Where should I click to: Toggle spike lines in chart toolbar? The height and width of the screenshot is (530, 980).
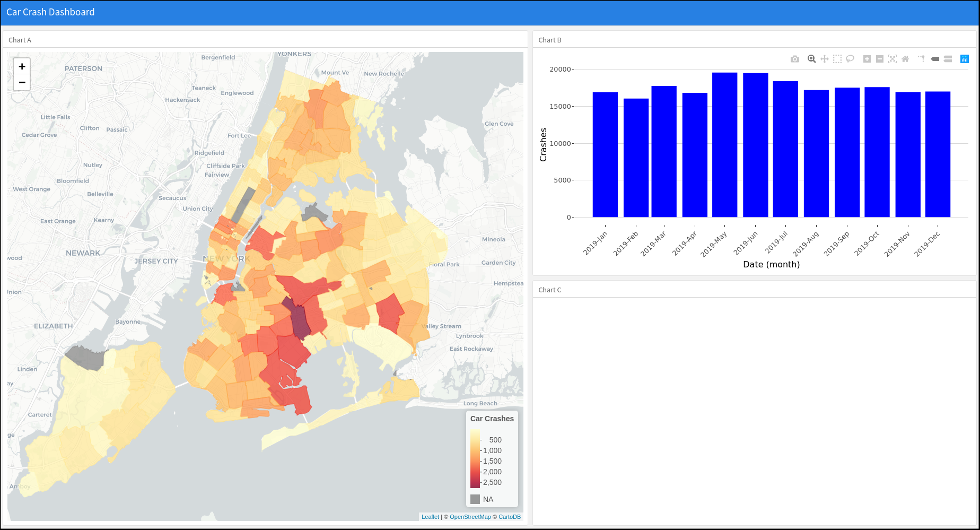pos(922,59)
